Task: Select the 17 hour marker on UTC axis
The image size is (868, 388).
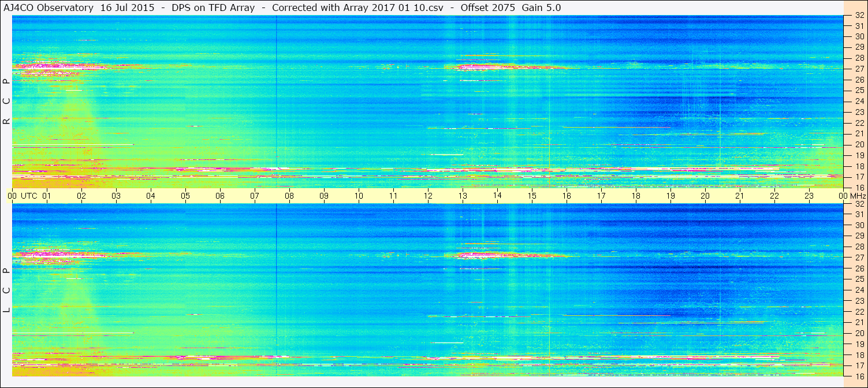Action: (x=601, y=196)
